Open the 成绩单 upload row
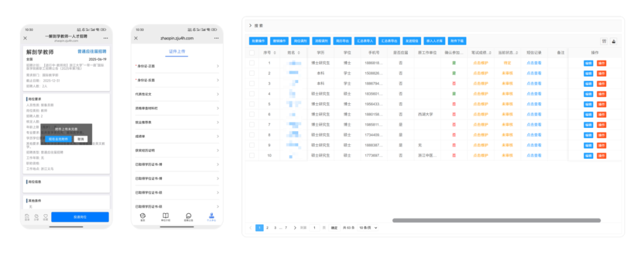Screen dimensions: 644x259 pos(177,137)
